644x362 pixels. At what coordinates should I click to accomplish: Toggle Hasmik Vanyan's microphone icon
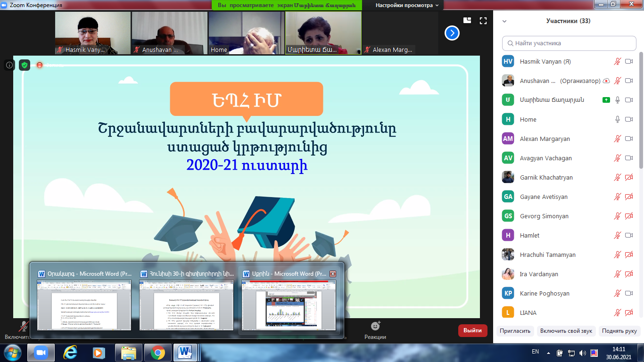tap(618, 61)
